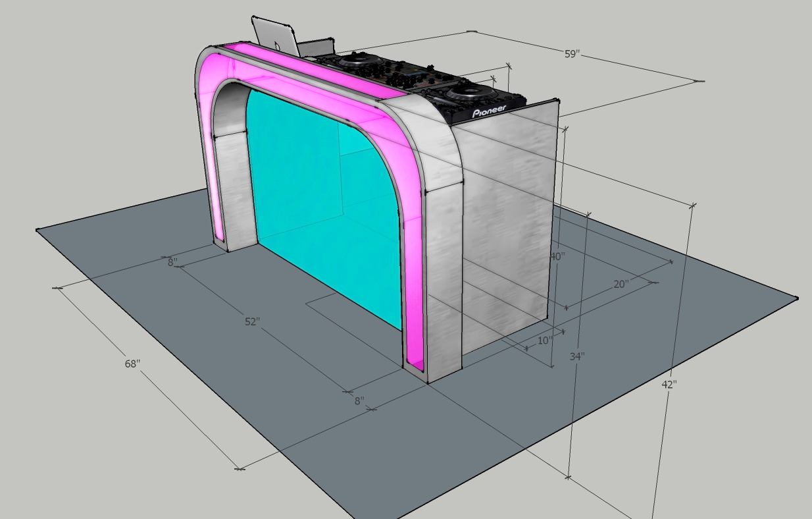Click the Pioneer logo on the deck
The image size is (812, 519).
point(490,111)
